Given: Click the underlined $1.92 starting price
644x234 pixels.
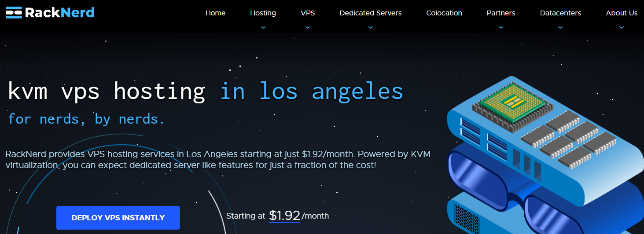Looking at the screenshot, I should pyautogui.click(x=284, y=216).
